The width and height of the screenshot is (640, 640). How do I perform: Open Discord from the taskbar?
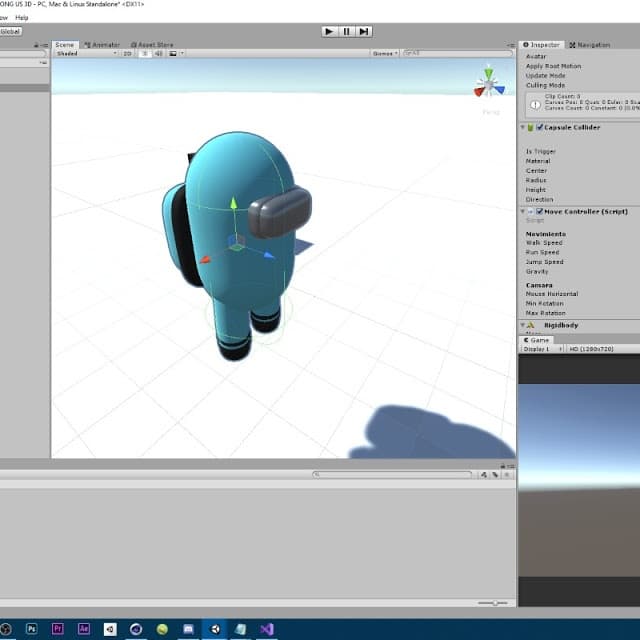tap(188, 629)
